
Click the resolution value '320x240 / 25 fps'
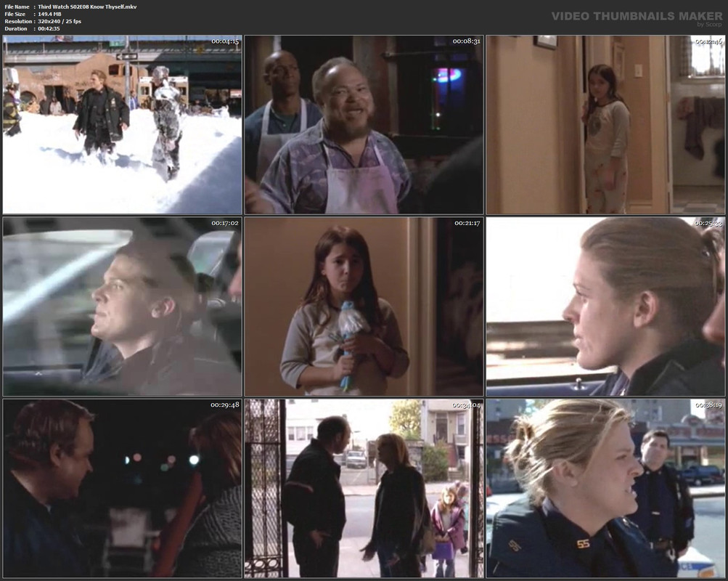pos(60,21)
